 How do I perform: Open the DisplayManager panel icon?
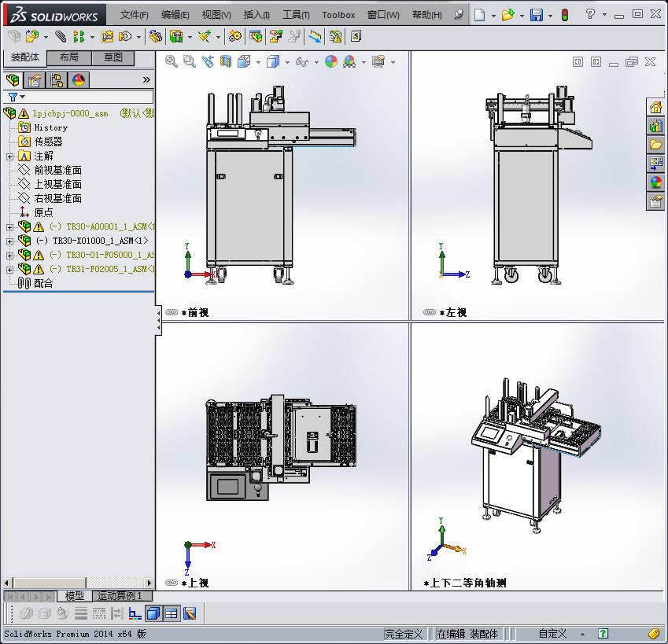pyautogui.click(x=79, y=79)
